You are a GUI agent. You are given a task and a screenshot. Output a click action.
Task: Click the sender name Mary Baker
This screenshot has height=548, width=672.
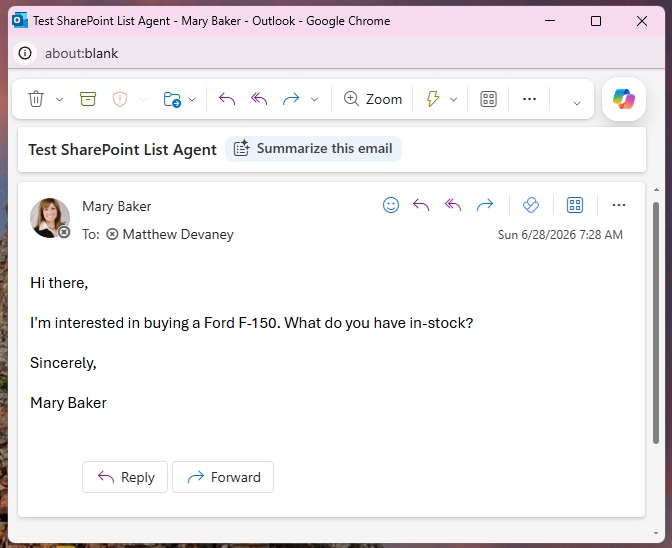coord(117,206)
